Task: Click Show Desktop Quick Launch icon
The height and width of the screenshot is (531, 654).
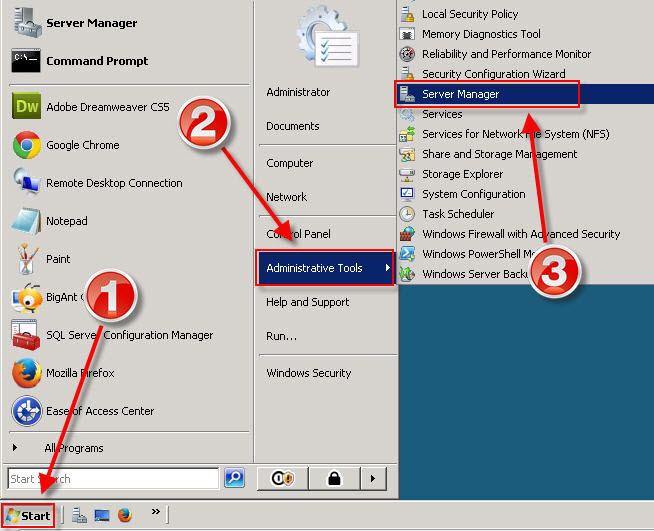Action: (x=102, y=516)
